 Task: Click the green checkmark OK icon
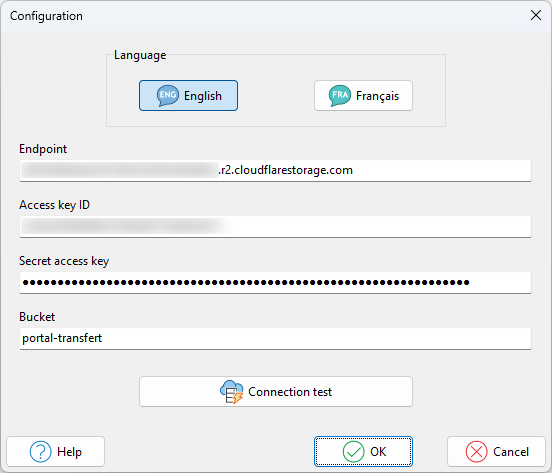click(353, 452)
